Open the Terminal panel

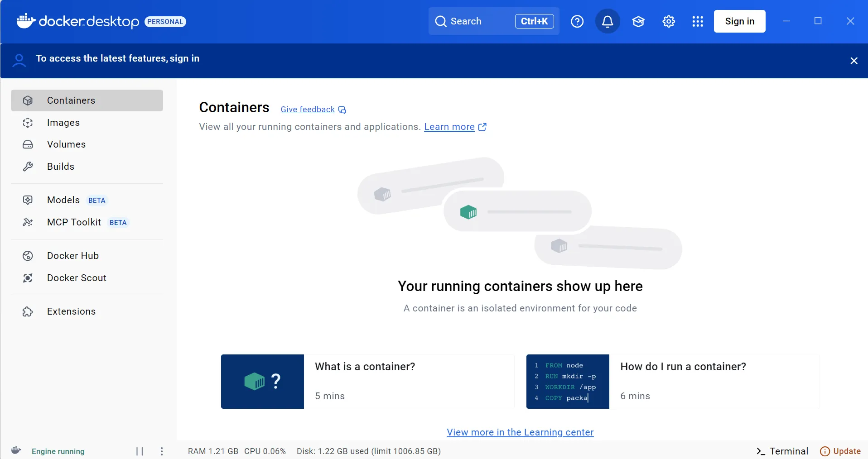click(782, 451)
